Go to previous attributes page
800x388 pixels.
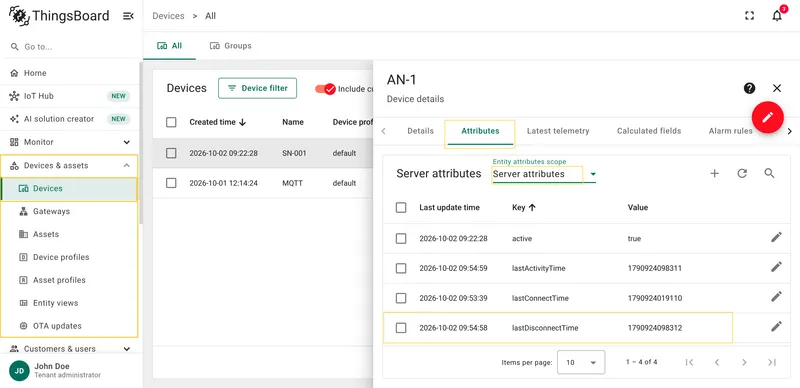pyautogui.click(x=717, y=362)
